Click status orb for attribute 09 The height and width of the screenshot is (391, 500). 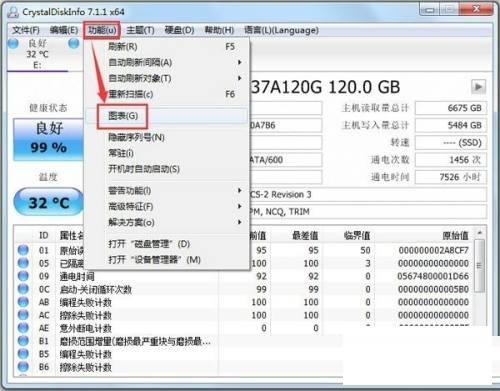pyautogui.click(x=23, y=276)
